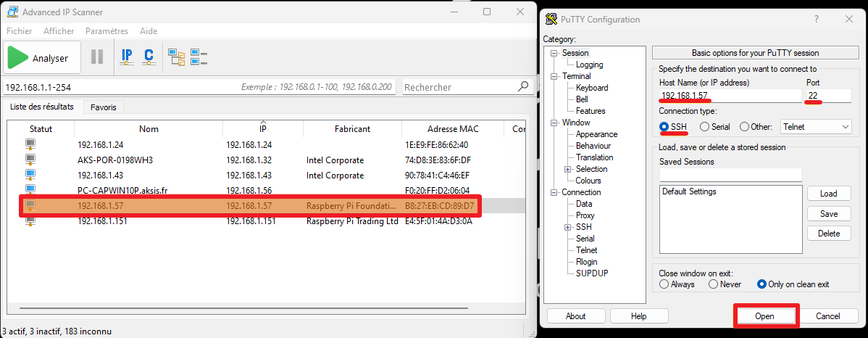Open the Fichier menu

tap(20, 31)
